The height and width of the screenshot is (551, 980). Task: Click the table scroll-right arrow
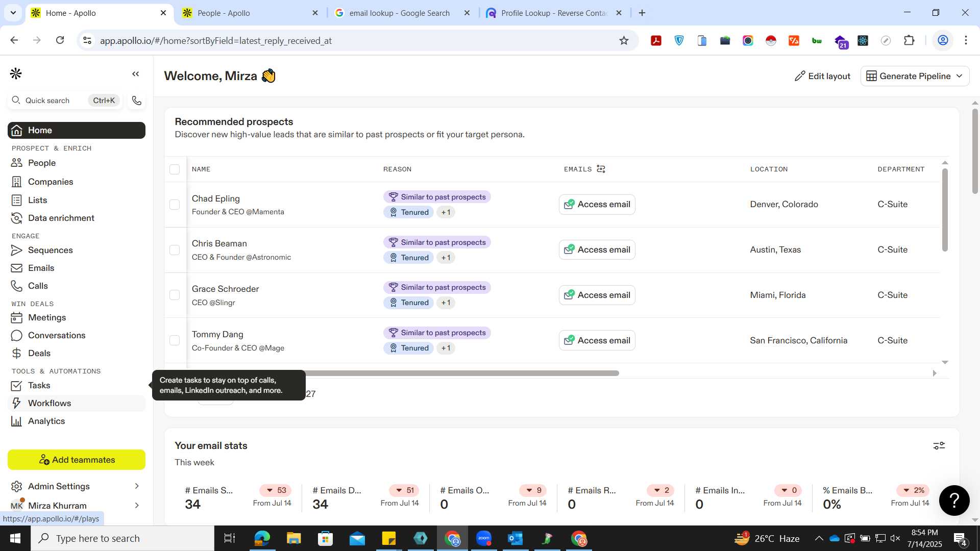[935, 373]
